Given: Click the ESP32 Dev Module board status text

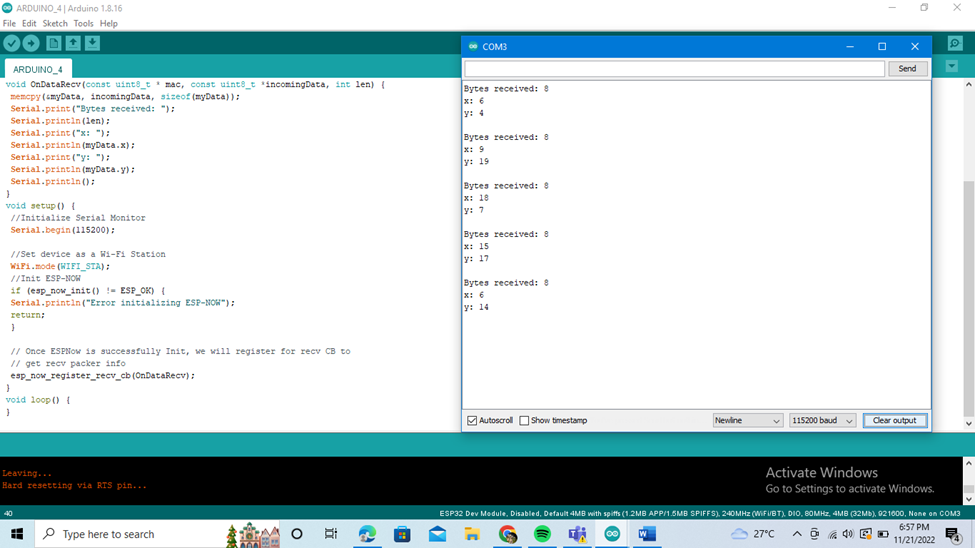Looking at the screenshot, I should [x=700, y=514].
